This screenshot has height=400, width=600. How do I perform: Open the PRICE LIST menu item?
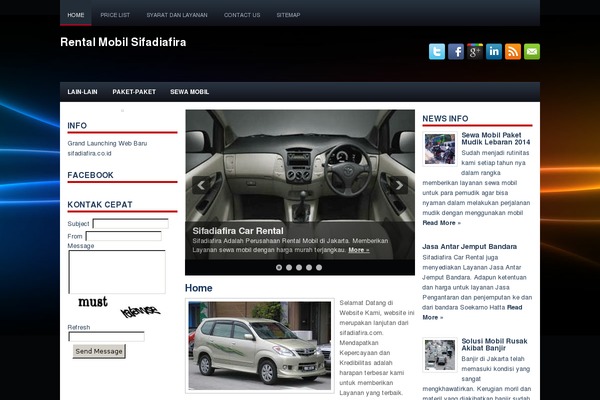pos(115,15)
